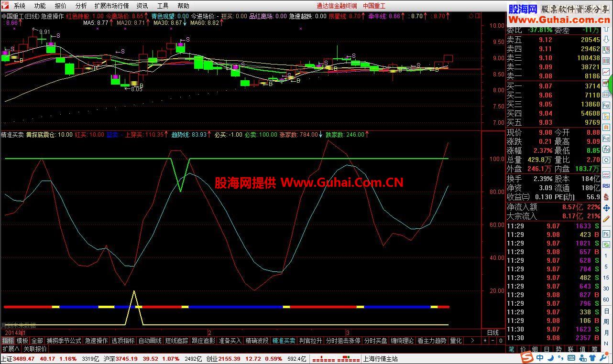Select the 势 tab under trade ticks
Image resolution: width=613 pixels, height=364 pixels.
pyautogui.click(x=558, y=349)
